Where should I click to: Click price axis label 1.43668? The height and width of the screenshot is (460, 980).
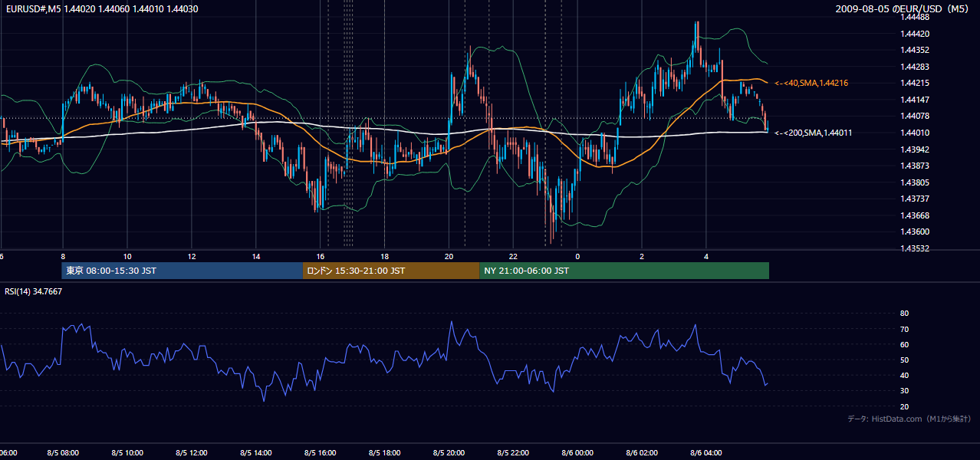[x=915, y=215]
